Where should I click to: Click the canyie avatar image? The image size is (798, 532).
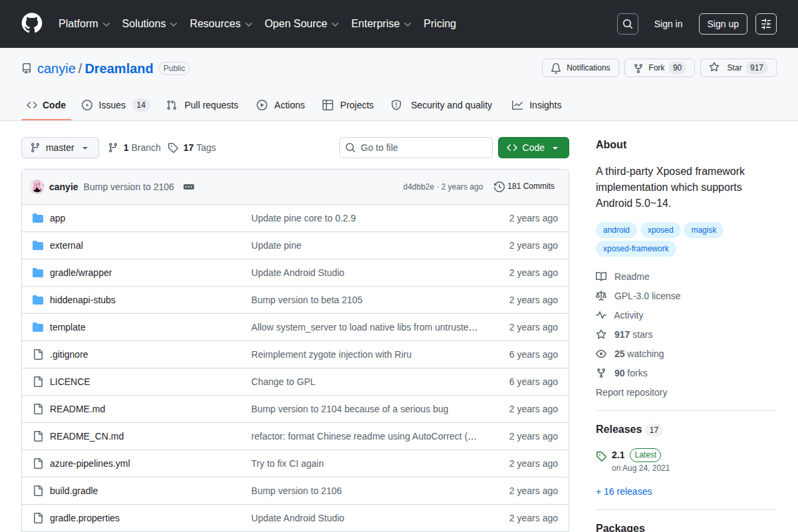(x=37, y=187)
